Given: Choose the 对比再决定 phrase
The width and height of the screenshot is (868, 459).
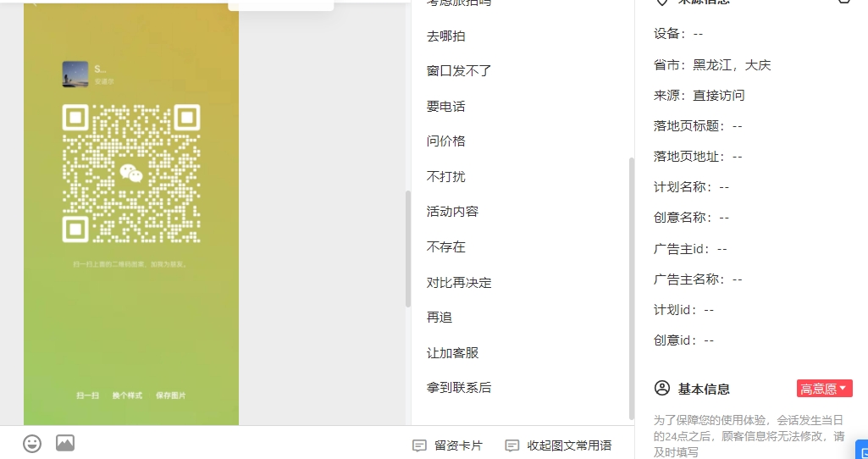Looking at the screenshot, I should pos(459,282).
